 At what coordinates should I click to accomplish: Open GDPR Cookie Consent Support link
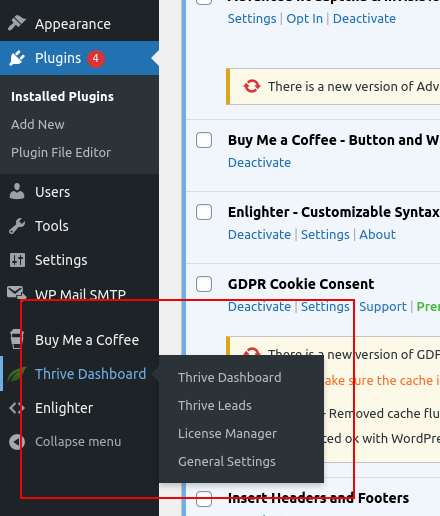click(383, 307)
